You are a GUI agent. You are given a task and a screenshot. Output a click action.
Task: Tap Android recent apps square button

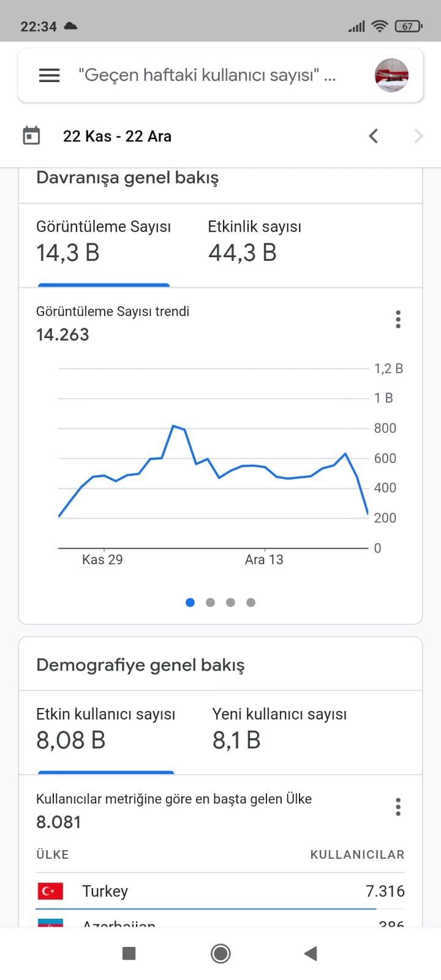pyautogui.click(x=129, y=953)
